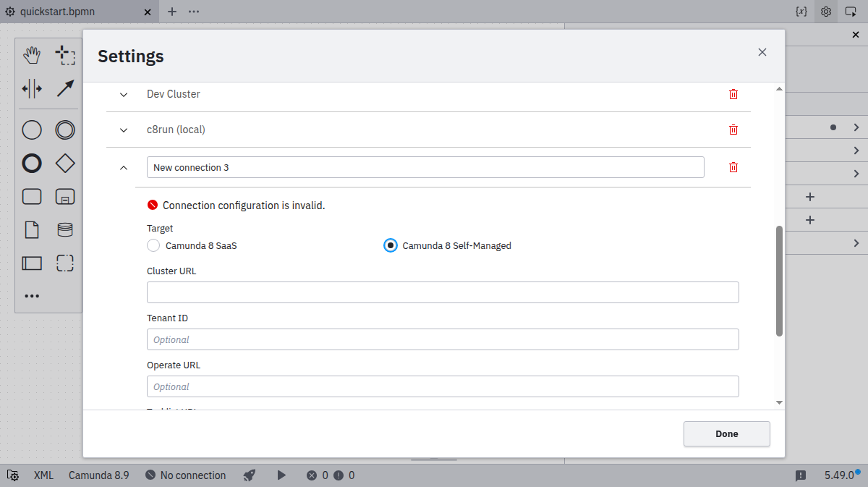868x487 pixels.
Task: Expand the Dev Cluster connection
Action: tap(124, 94)
